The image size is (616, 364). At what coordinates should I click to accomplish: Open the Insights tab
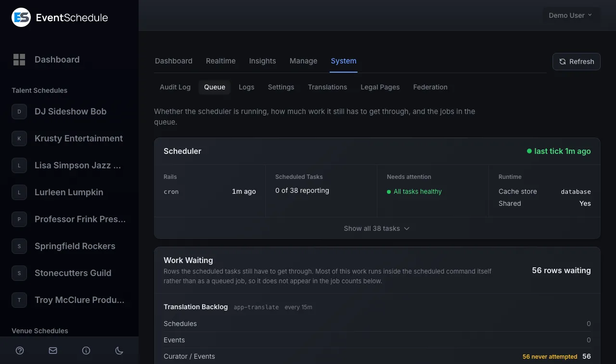click(263, 61)
